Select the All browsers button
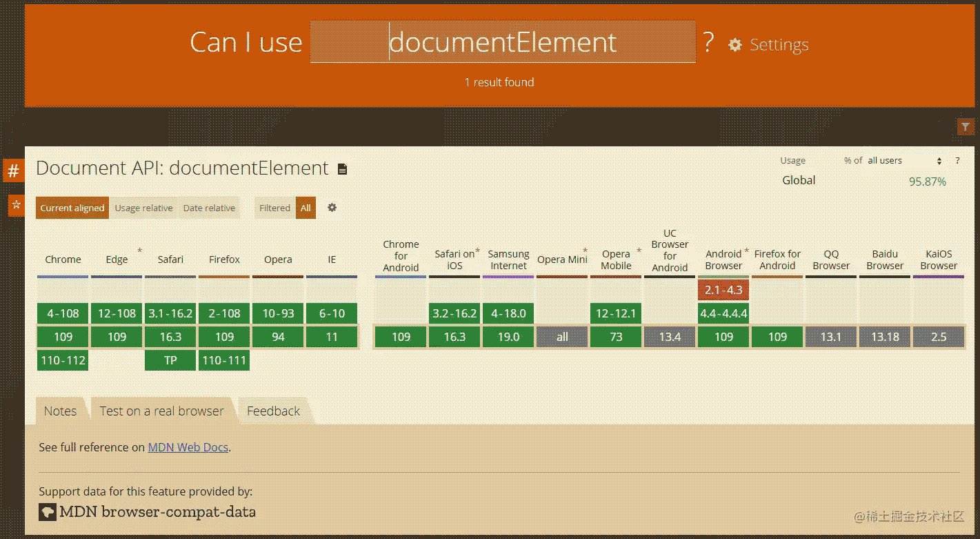 point(306,208)
